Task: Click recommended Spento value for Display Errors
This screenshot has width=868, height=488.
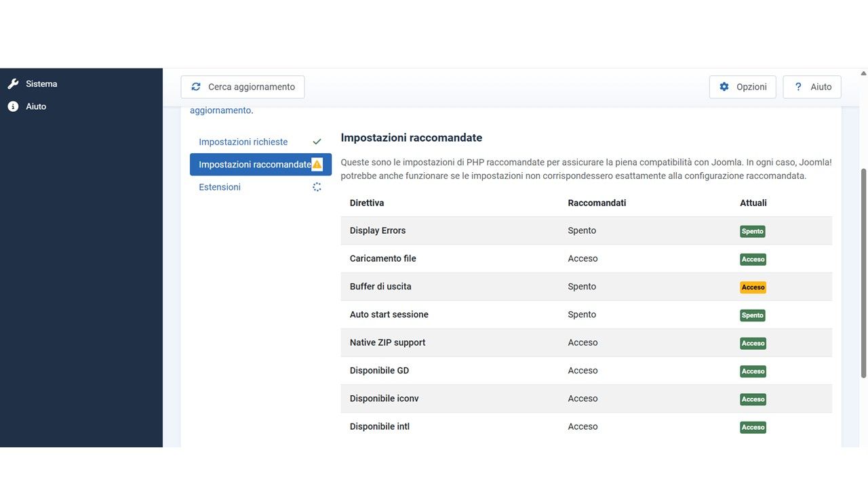Action: (582, 230)
